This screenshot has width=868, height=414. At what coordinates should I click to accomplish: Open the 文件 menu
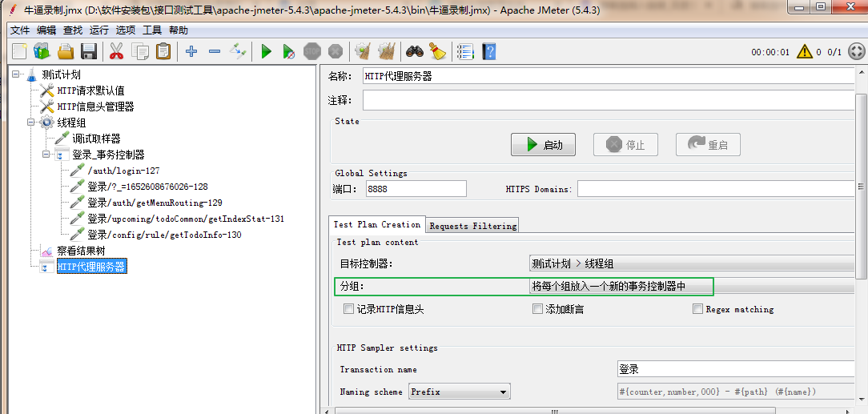coord(20,30)
